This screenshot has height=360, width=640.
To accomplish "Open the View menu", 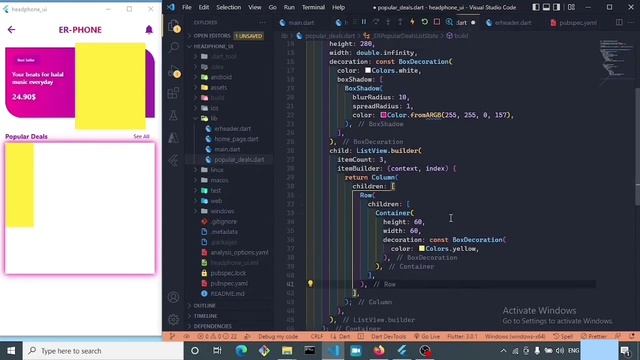I will [255, 7].
